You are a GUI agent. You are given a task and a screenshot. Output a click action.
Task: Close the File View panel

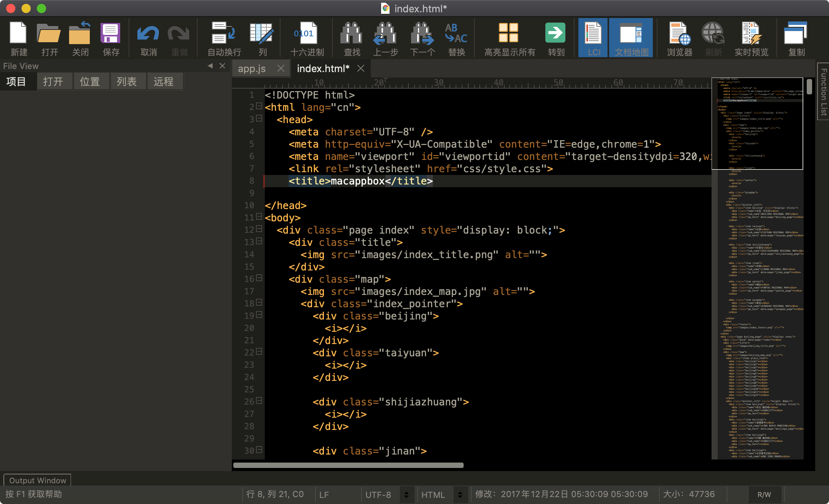[222, 66]
